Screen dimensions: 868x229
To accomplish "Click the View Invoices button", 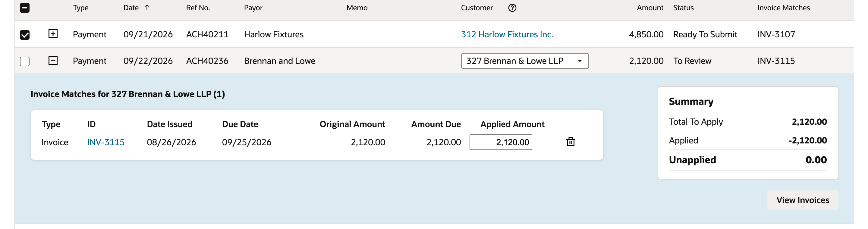I will (x=803, y=200).
